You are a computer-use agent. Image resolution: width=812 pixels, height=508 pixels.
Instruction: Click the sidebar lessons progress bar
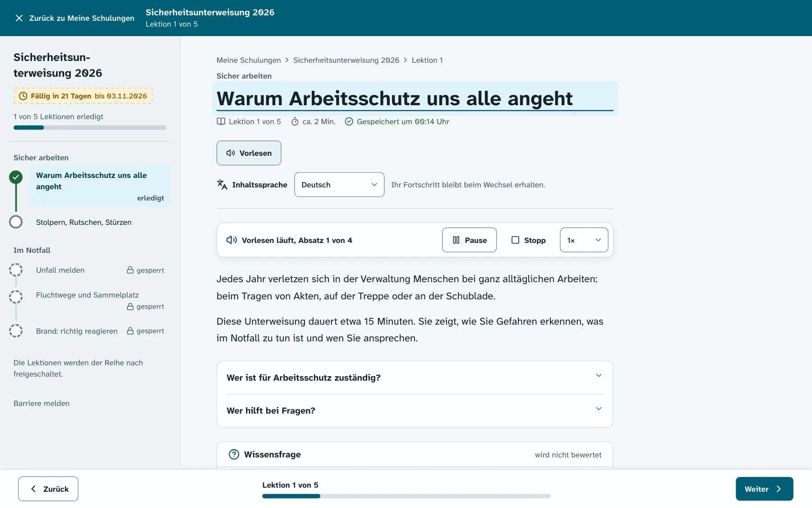[90, 127]
